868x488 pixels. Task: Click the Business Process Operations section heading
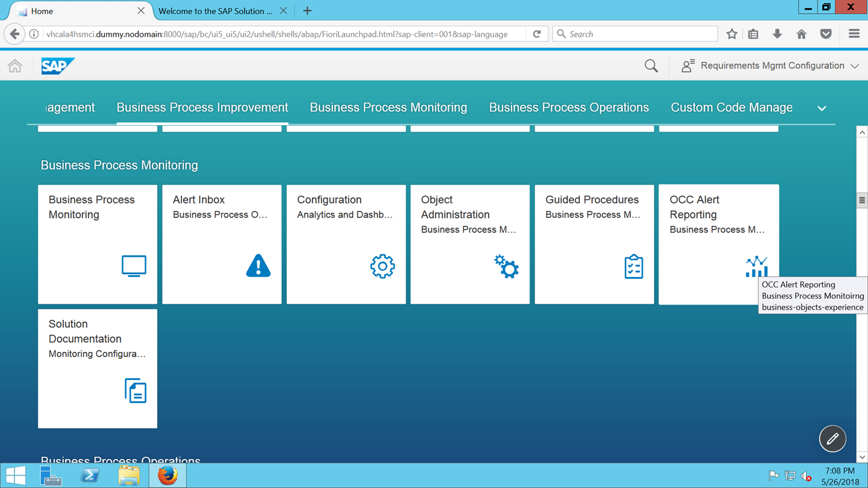coord(120,460)
